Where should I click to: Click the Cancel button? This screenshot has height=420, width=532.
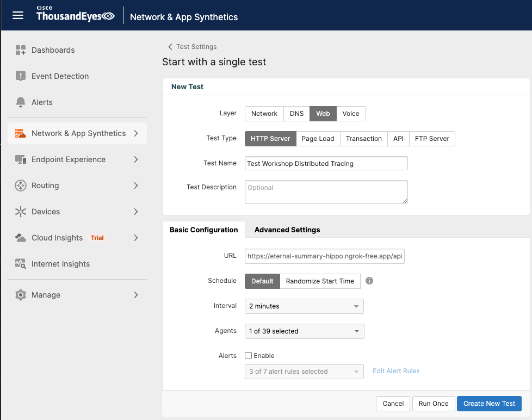point(393,404)
